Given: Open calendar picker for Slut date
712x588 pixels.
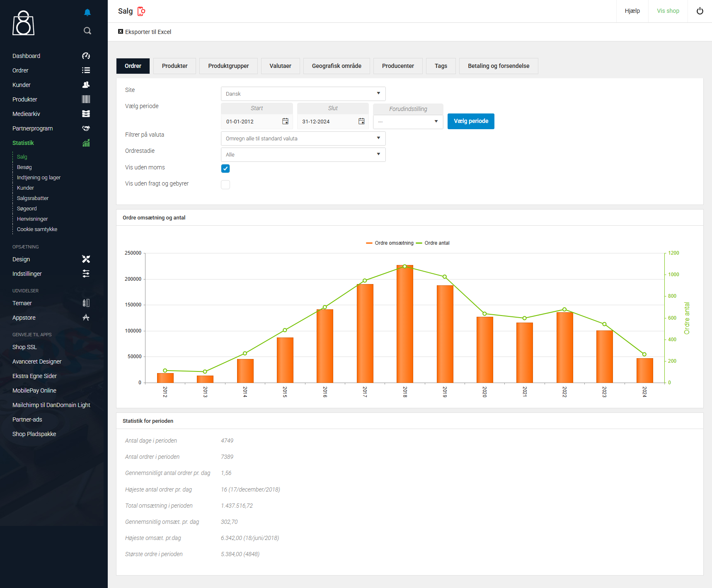Looking at the screenshot, I should (361, 121).
